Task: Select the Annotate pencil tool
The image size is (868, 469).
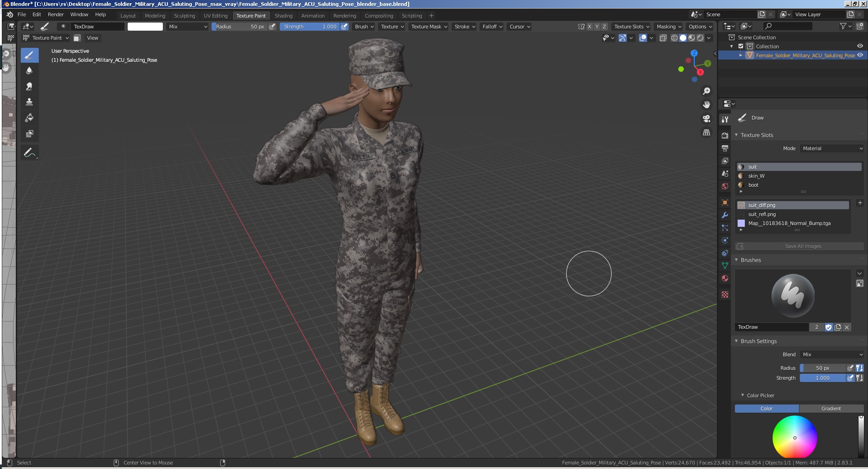Action: 29,153
